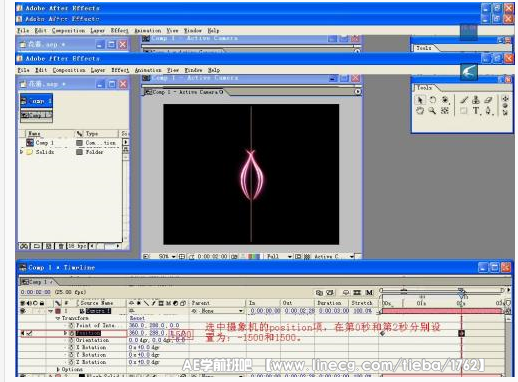
Task: Click the Find binoculars icon in Project panel
Action: coord(24,246)
